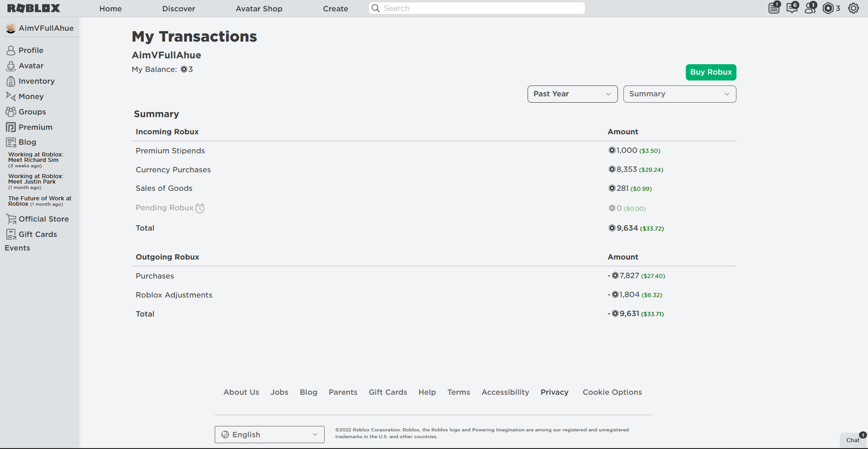The image size is (868, 449).
Task: Click the Premium icon in the sidebar
Action: pyautogui.click(x=11, y=127)
